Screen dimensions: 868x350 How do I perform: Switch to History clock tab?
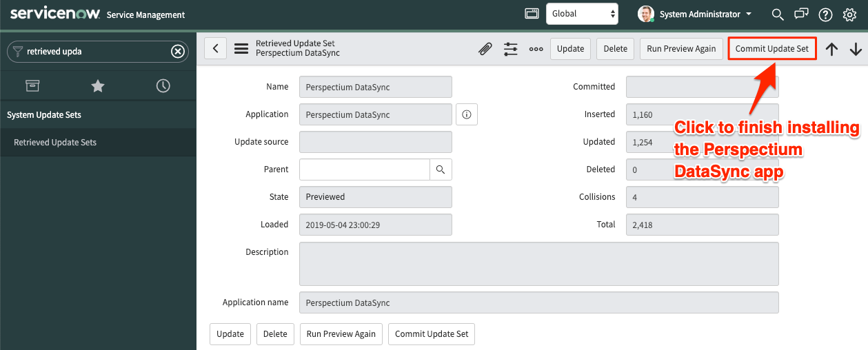163,85
